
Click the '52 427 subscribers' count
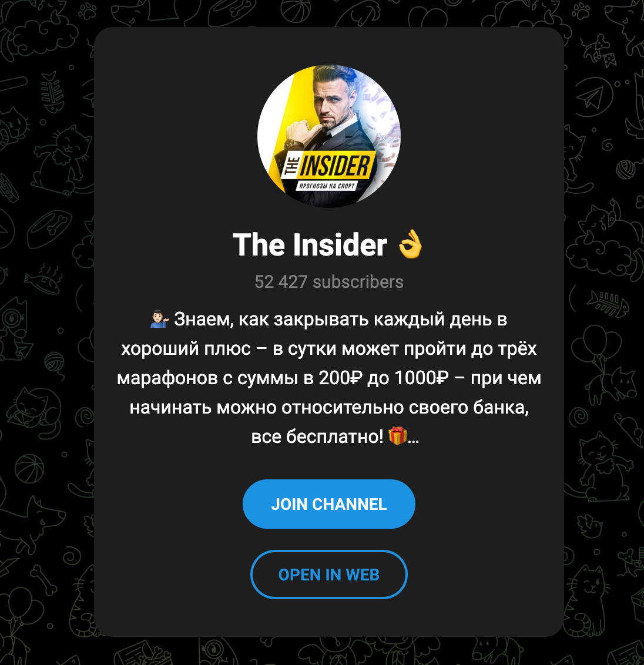[329, 282]
